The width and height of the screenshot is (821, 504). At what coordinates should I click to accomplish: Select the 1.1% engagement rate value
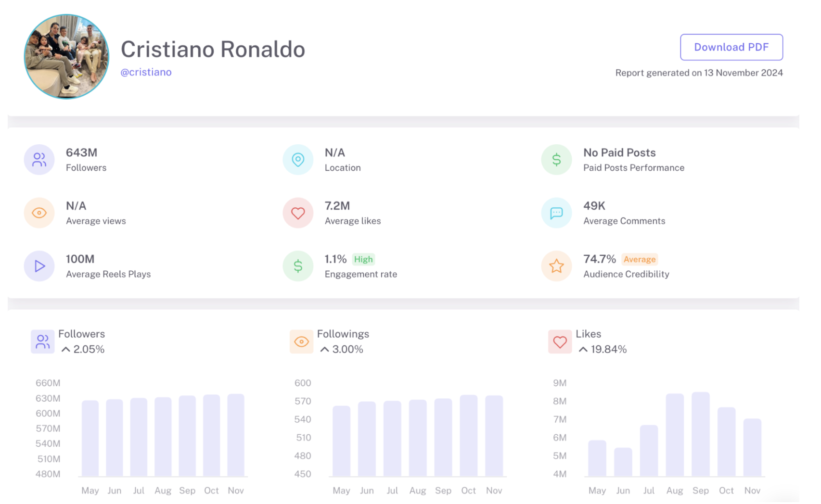[x=335, y=259]
